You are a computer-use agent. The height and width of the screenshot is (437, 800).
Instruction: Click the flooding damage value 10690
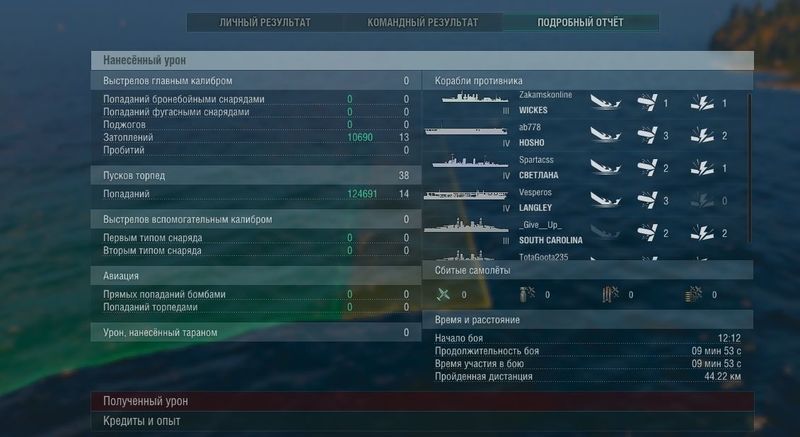(x=360, y=137)
